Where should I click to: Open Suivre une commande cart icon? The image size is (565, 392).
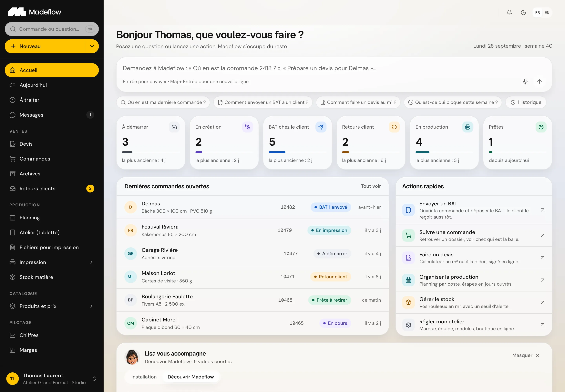tap(408, 236)
